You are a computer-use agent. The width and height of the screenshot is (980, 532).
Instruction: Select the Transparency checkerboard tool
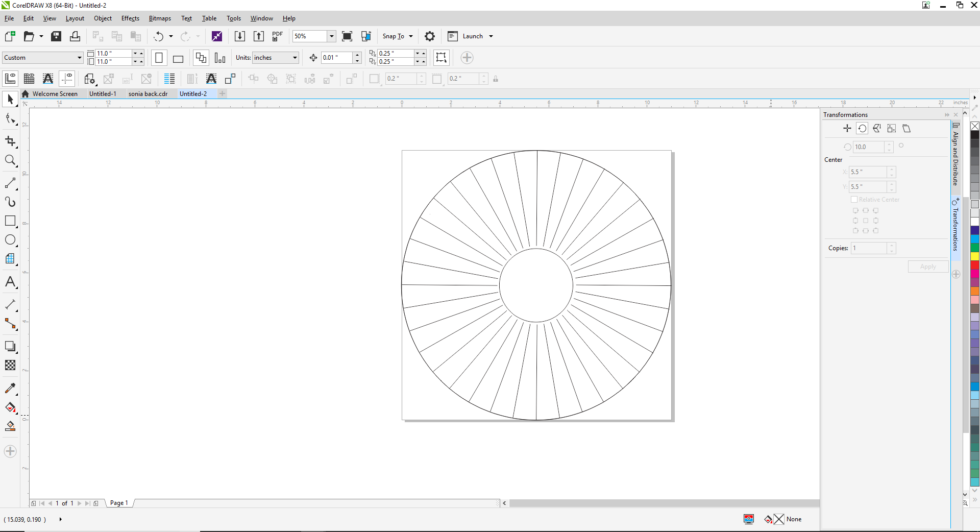point(10,365)
